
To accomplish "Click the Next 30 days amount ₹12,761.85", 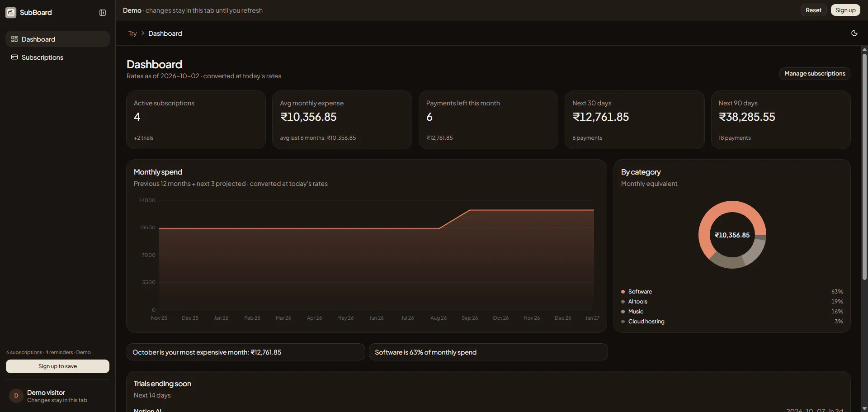I will point(601,117).
